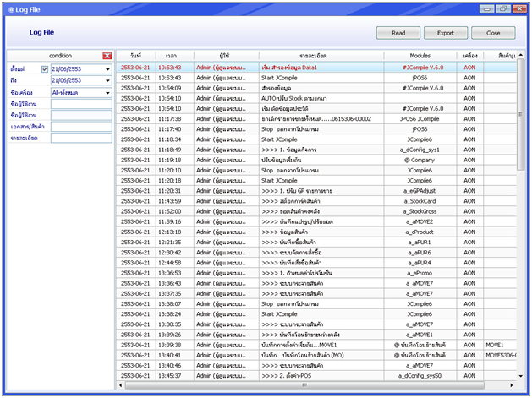Screen dimensions: 532x398
Task: Click the second user name input field
Action: pyautogui.click(x=81, y=115)
